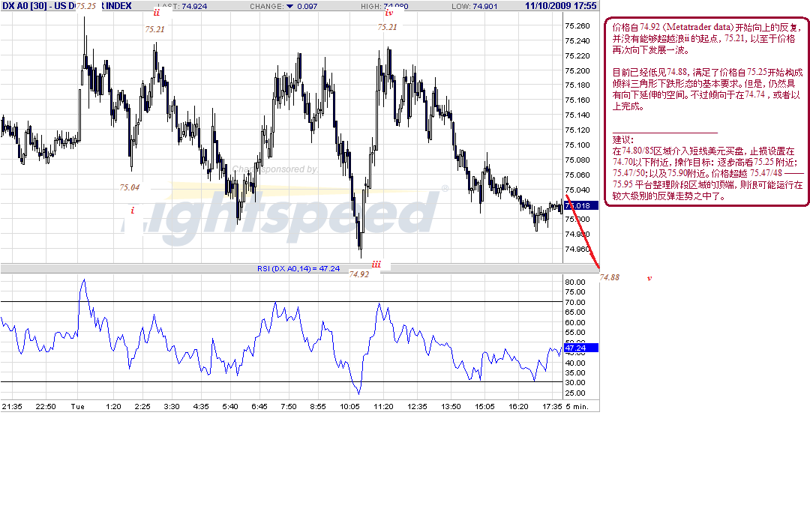810x532 pixels.
Task: Click the 75.140 price axis label
Action: (x=577, y=115)
